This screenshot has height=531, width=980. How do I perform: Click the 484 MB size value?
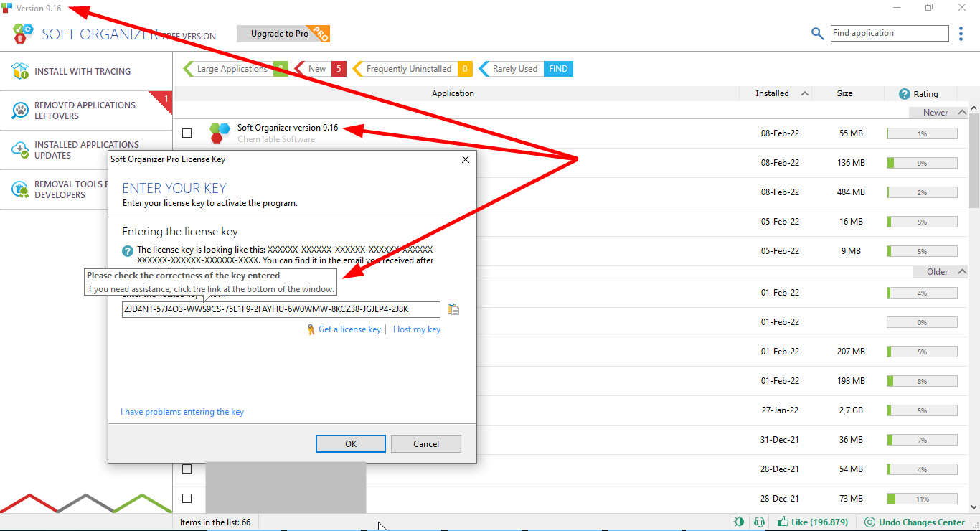pyautogui.click(x=852, y=192)
